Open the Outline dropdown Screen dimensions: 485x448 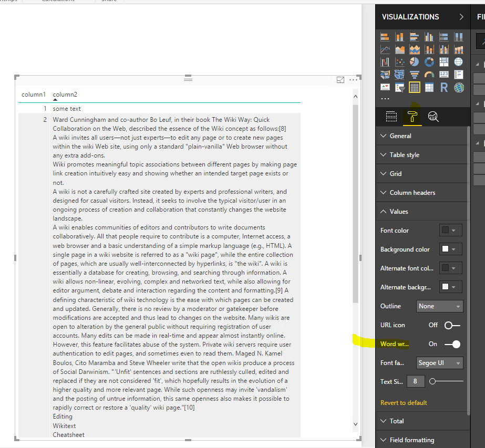click(439, 306)
